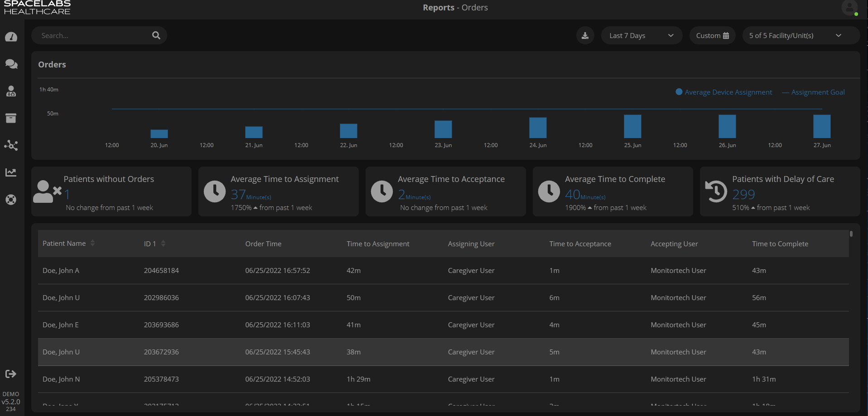The image size is (868, 416).
Task: Open the user profile avatar
Action: 849,8
